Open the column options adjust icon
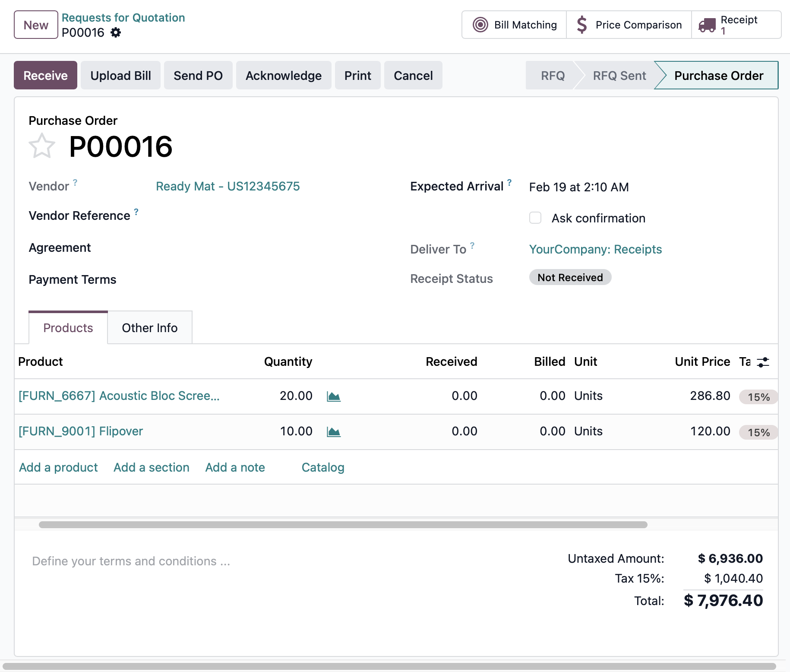Image resolution: width=790 pixels, height=672 pixels. tap(763, 362)
